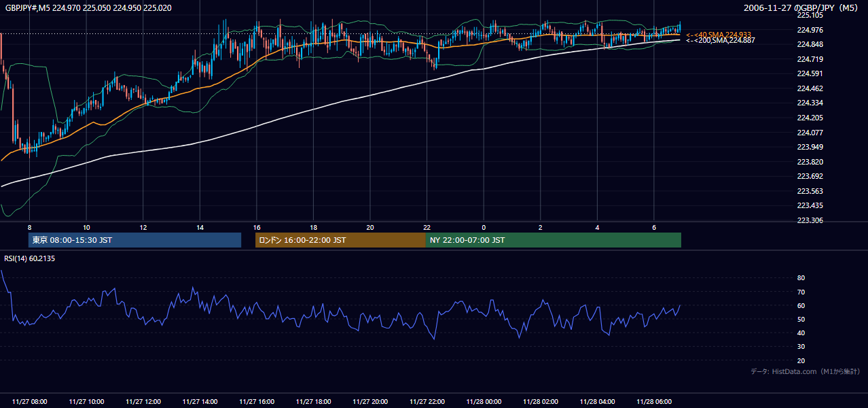Select the 200 SMA 224.887 label

(x=721, y=41)
